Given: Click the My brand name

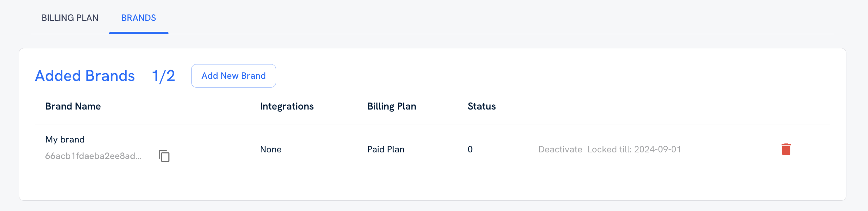Looking at the screenshot, I should pos(65,139).
